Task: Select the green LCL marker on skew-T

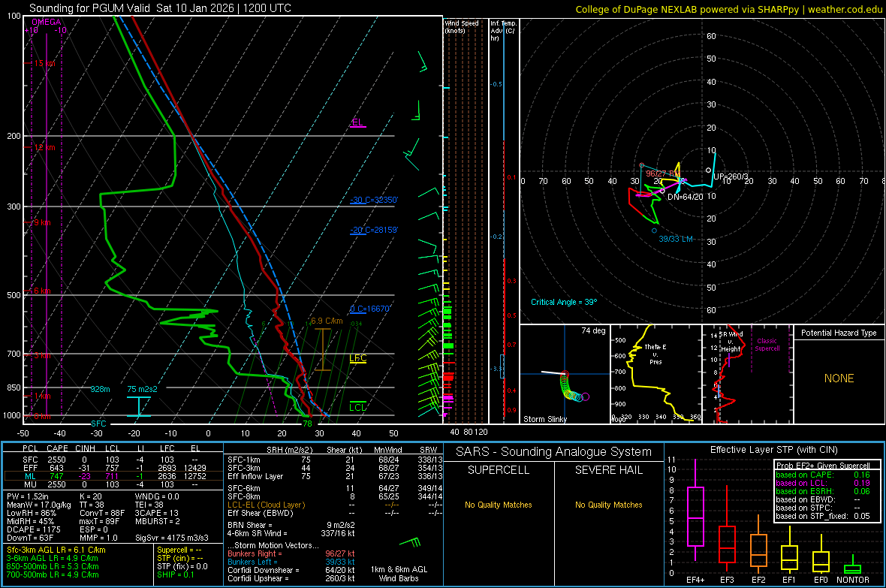Action: pos(357,407)
